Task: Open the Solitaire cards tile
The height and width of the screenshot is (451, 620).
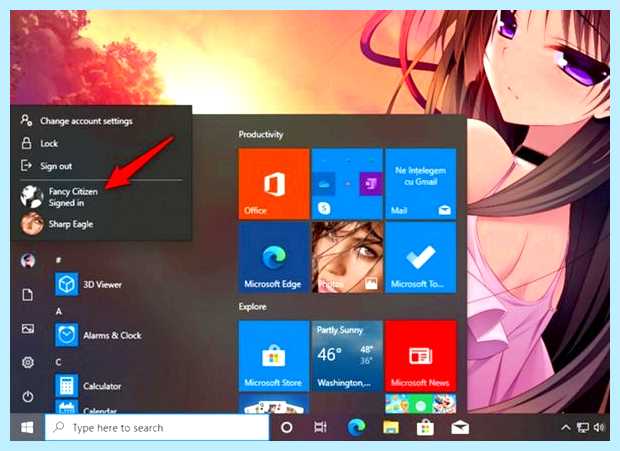Action: (274, 404)
